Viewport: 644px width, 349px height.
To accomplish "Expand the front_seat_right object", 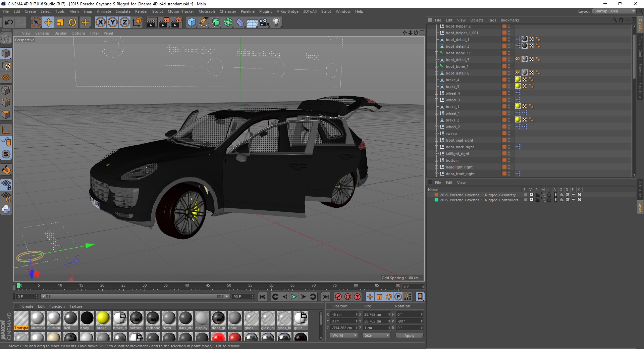I will tap(437, 140).
